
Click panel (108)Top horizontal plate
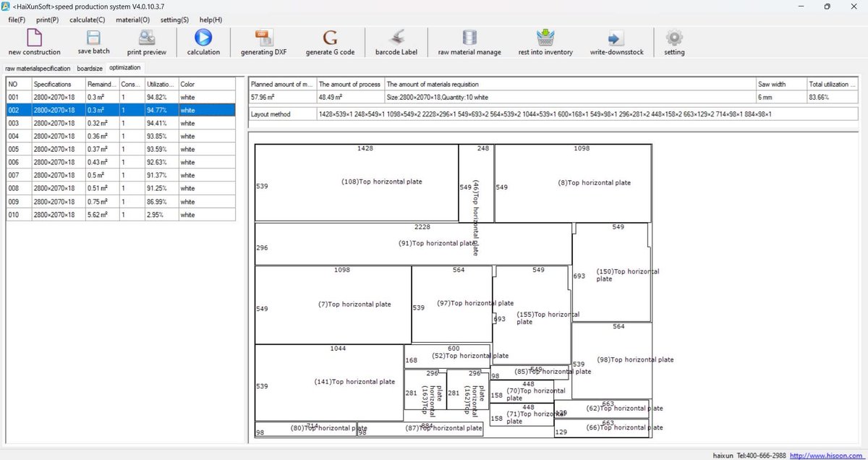click(x=357, y=182)
